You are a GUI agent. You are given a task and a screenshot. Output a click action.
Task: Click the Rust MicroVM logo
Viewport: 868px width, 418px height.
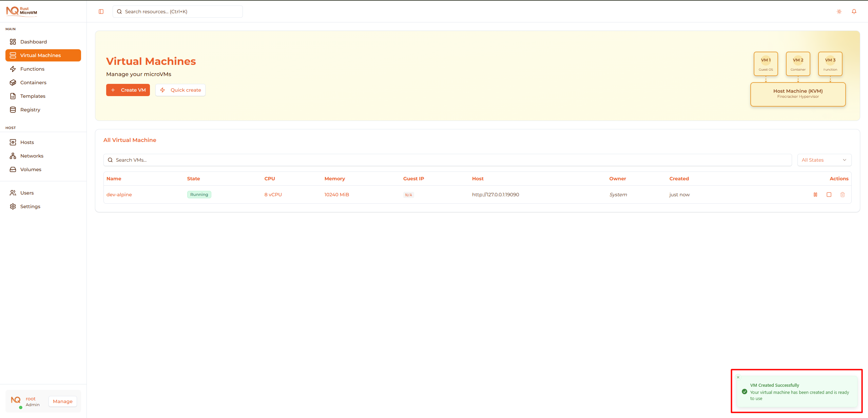21,11
